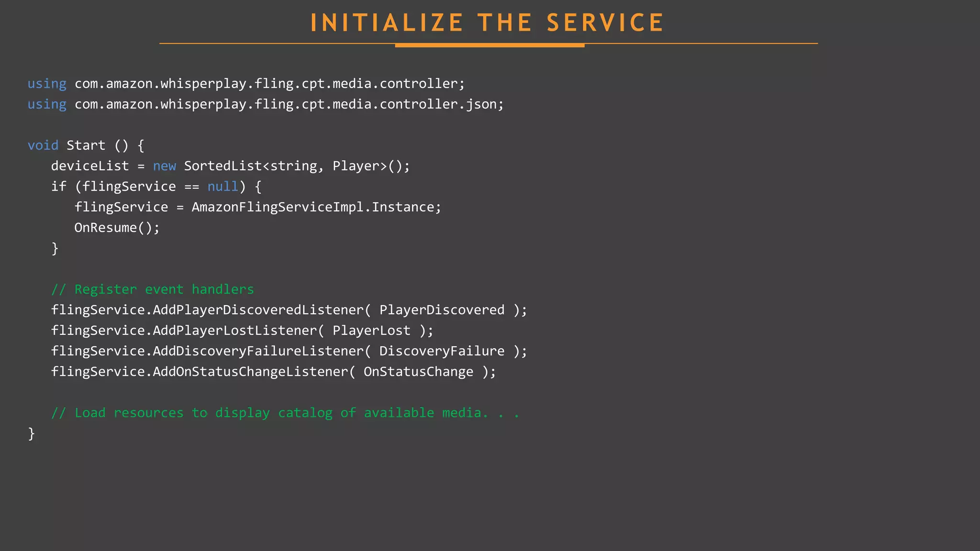The height and width of the screenshot is (551, 980).
Task: Click the line 'using com.amazon.whisperplay.fling.cpt.media.controller;'
Action: [246, 84]
